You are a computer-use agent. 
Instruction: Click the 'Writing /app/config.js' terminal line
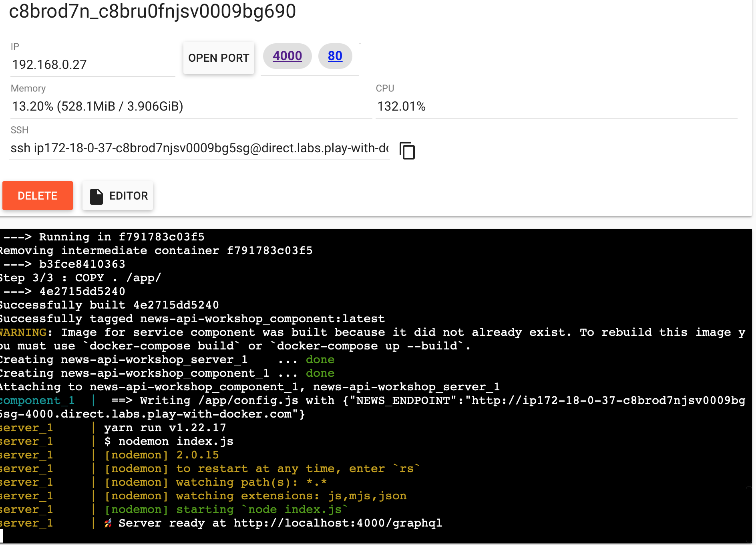(372, 407)
